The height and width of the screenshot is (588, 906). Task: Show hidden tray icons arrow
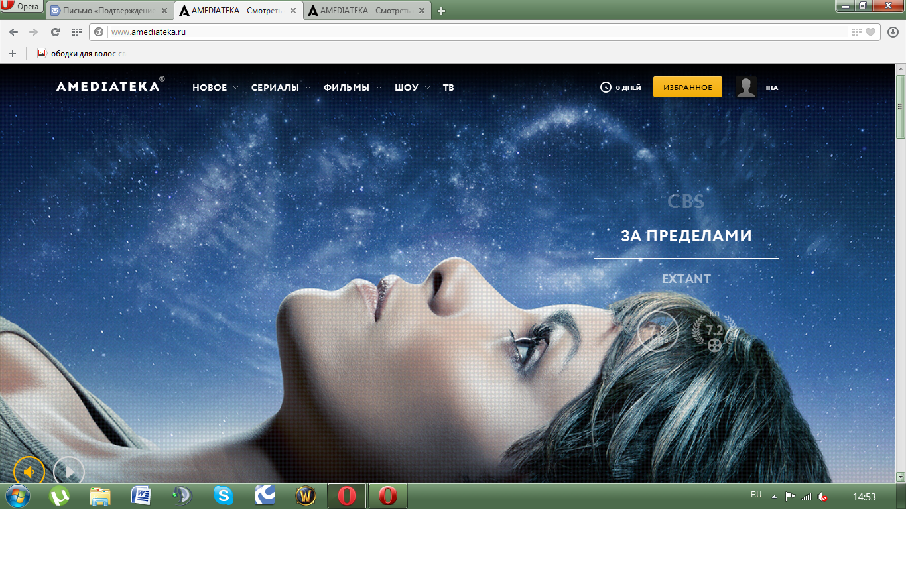(774, 497)
